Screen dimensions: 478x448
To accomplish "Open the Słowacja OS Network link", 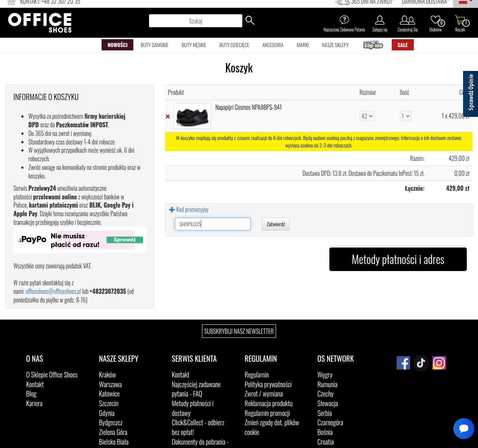I will (328, 404).
